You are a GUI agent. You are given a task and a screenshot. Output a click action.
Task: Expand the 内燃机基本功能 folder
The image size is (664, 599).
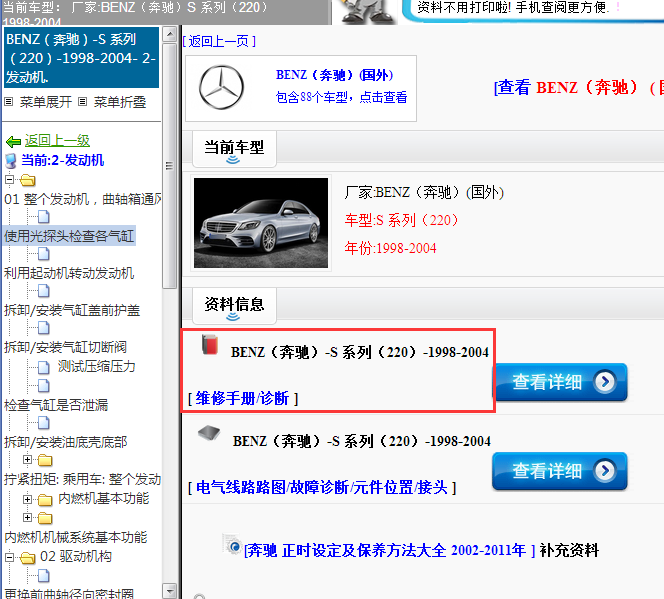pyautogui.click(x=28, y=500)
